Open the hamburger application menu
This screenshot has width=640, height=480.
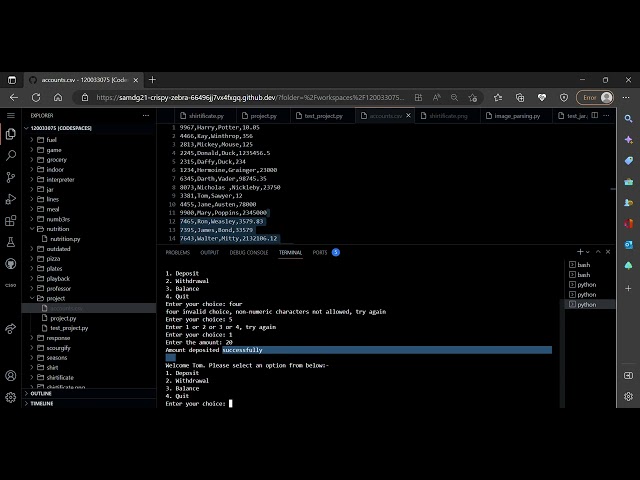pos(11,116)
